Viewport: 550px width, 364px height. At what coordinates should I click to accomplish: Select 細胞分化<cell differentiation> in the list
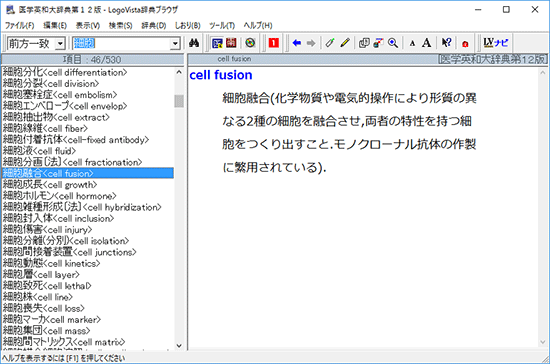65,73
